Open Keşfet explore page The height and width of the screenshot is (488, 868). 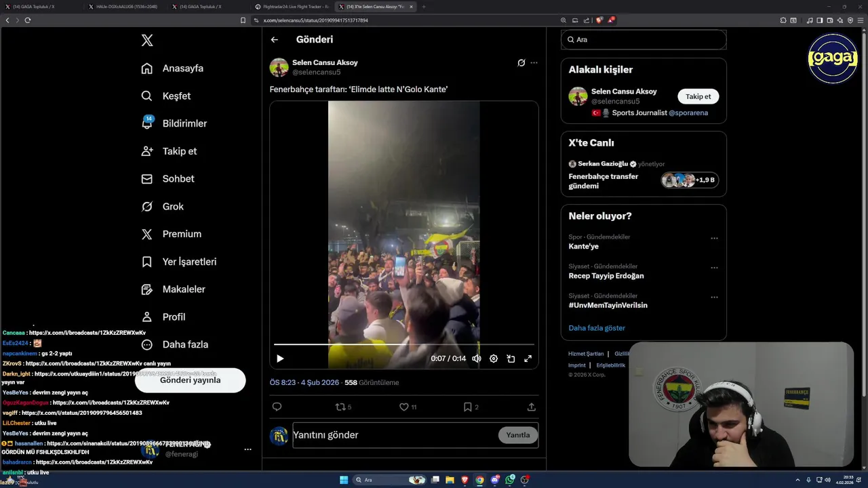pyautogui.click(x=166, y=96)
